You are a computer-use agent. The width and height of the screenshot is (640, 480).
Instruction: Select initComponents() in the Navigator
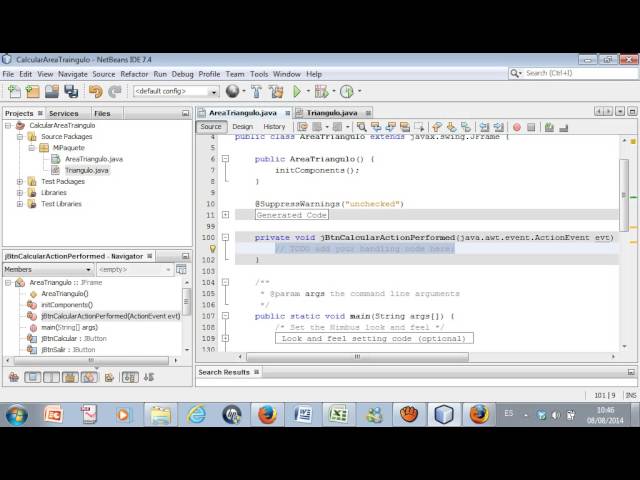pyautogui.click(x=67, y=305)
